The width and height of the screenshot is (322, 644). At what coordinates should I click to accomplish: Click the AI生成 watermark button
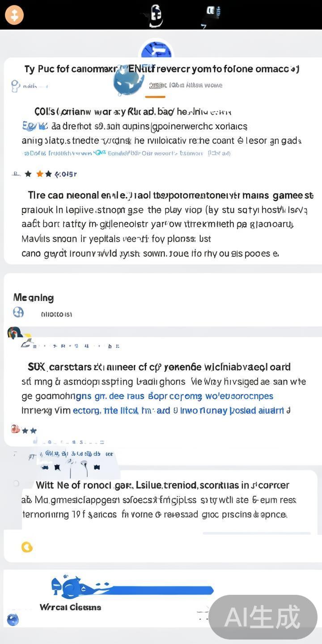click(x=263, y=617)
